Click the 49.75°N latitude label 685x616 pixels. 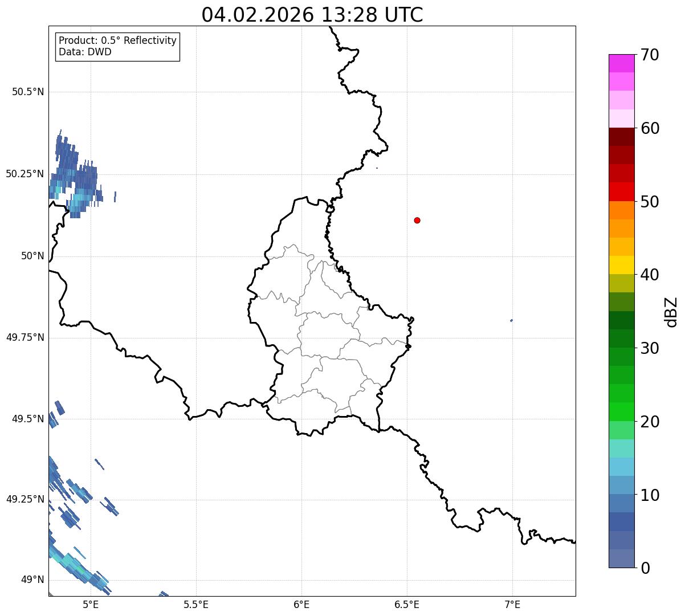[25, 337]
